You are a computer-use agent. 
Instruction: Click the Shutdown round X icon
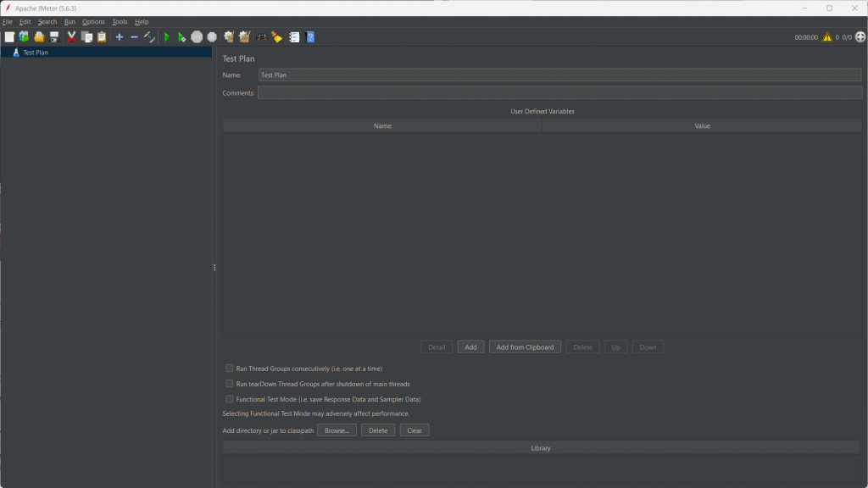click(x=212, y=37)
